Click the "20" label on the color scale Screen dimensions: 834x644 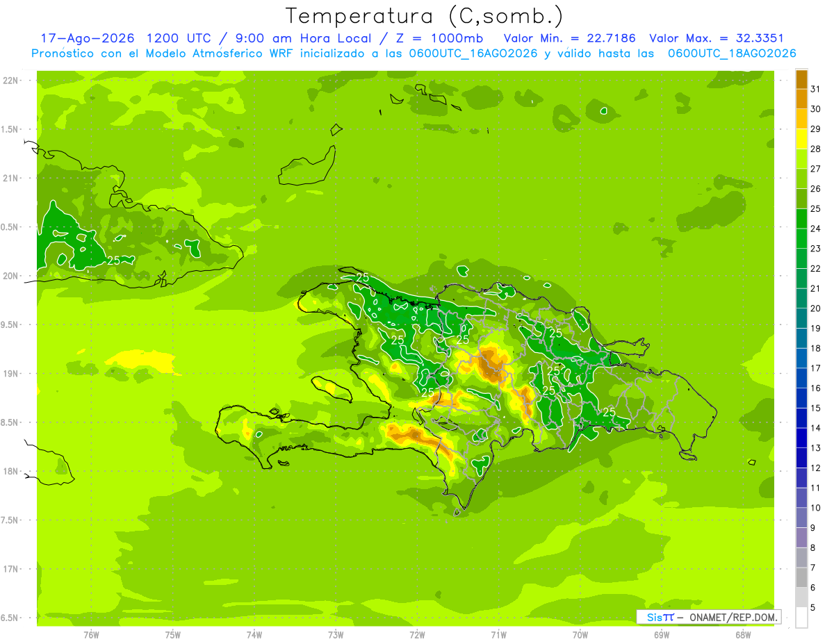815,308
